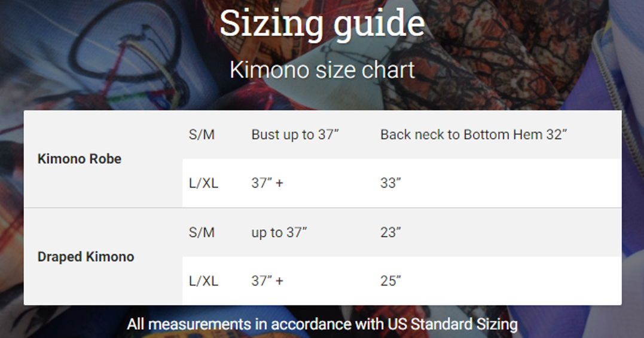Select S/M size in Draped Kimono row
644x338 pixels.
click(x=202, y=232)
